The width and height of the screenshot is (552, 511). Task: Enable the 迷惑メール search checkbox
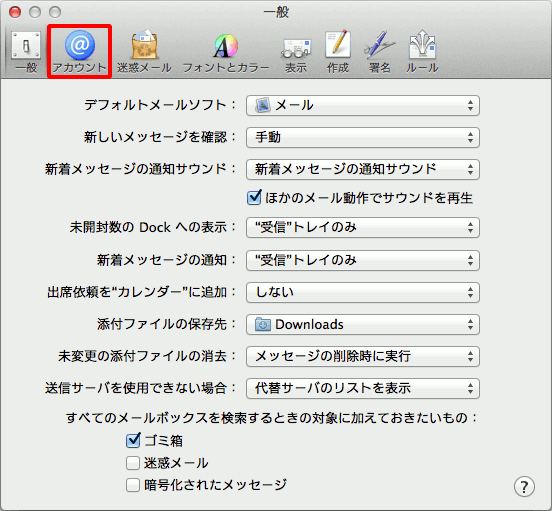coord(133,463)
